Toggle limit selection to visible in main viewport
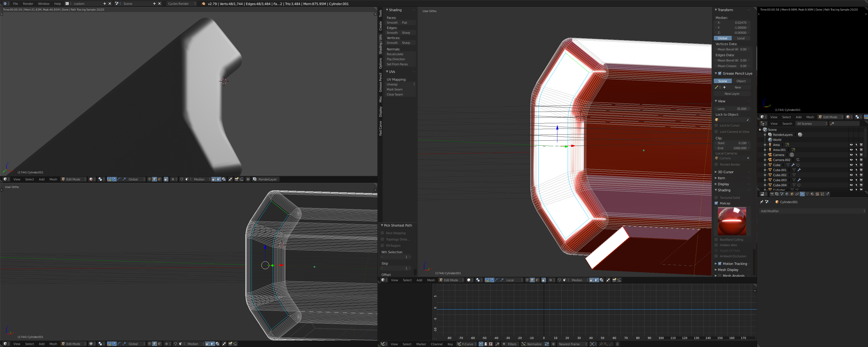The image size is (868, 347). coord(544,280)
